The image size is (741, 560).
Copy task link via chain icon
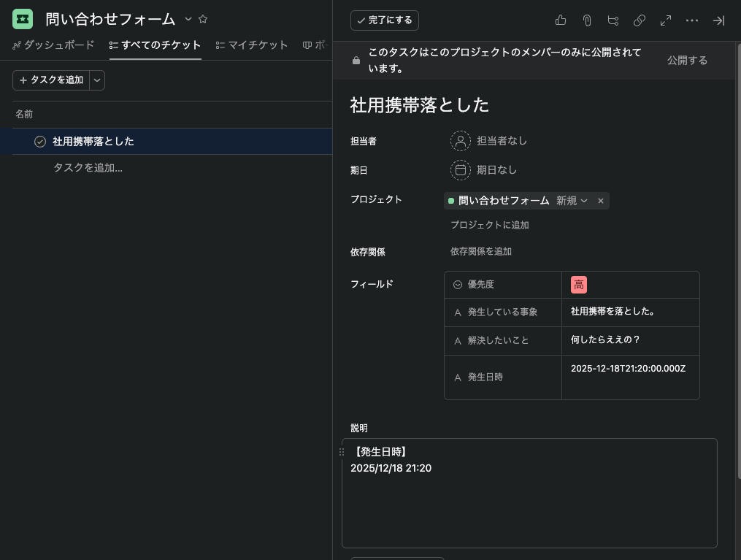(640, 20)
